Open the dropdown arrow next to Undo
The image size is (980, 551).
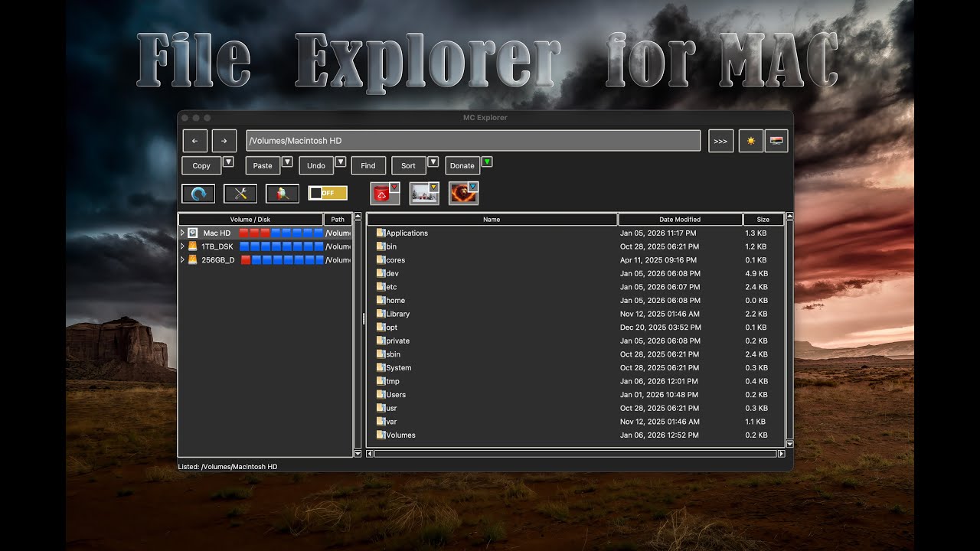340,162
